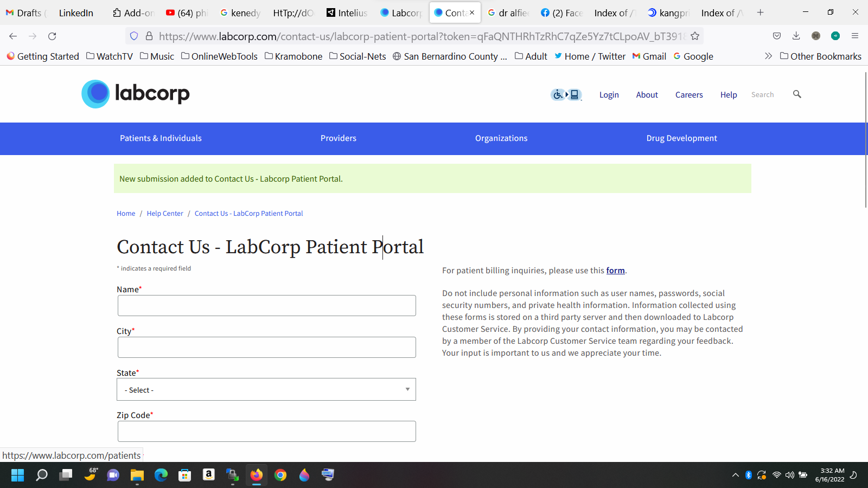Open Microsoft Store from the taskbar
This screenshot has width=868, height=488.
coord(185,475)
